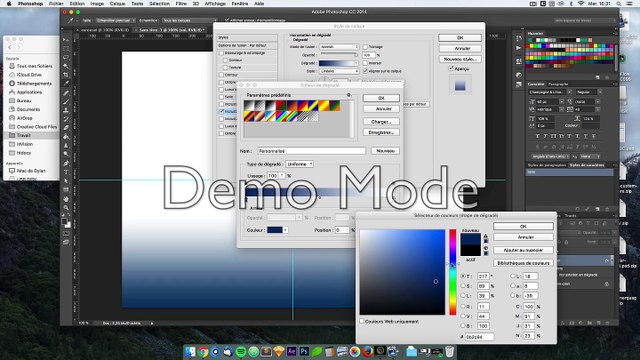Screen dimensions: 640x360
Task: Switch to Styles de paragraphes tab
Action: pyautogui.click(x=547, y=165)
